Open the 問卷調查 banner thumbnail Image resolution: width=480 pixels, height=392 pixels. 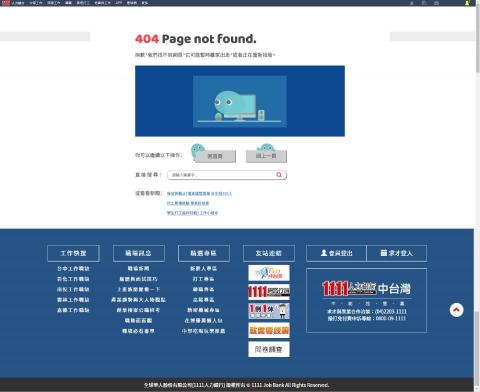point(269,349)
